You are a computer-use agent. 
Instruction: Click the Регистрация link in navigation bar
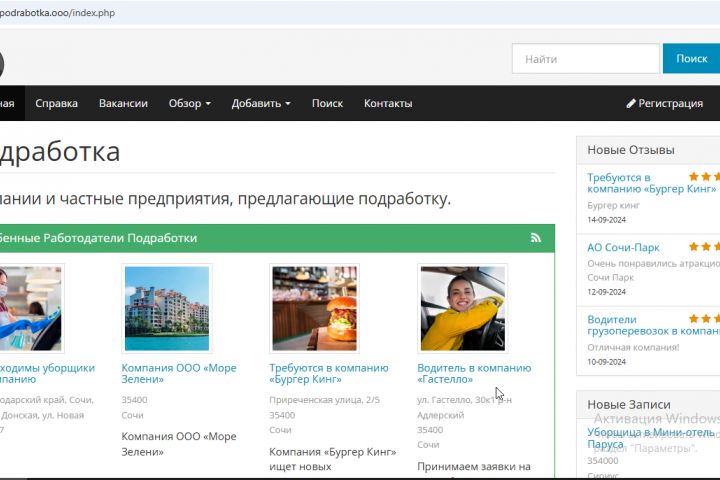click(x=665, y=103)
